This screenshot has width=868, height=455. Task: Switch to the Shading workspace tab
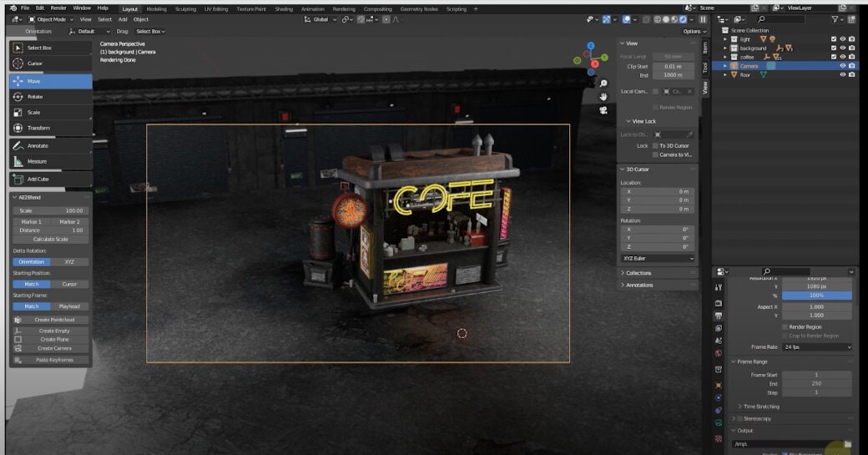point(284,9)
